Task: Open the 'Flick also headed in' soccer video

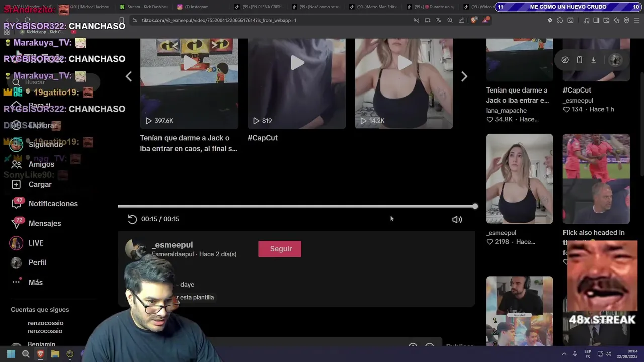Action: point(596,178)
